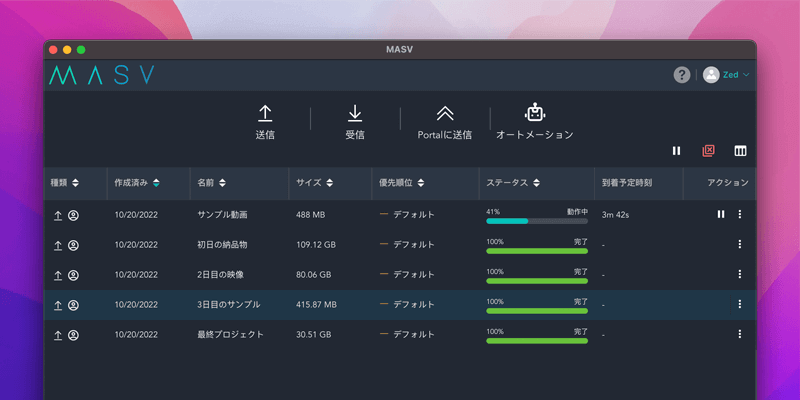Click the 415.87 MB size value
800x400 pixels.
(316, 305)
